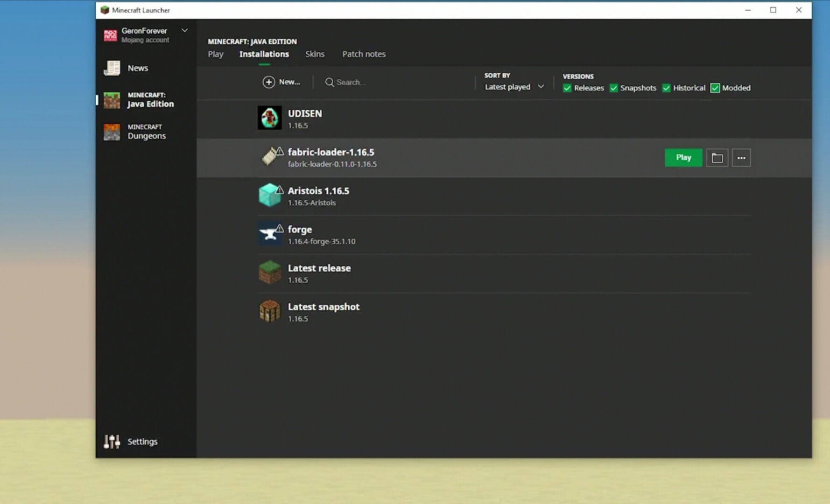
Task: Click version text fabric-loader-0.11.0-1.16.5
Action: pos(332,164)
